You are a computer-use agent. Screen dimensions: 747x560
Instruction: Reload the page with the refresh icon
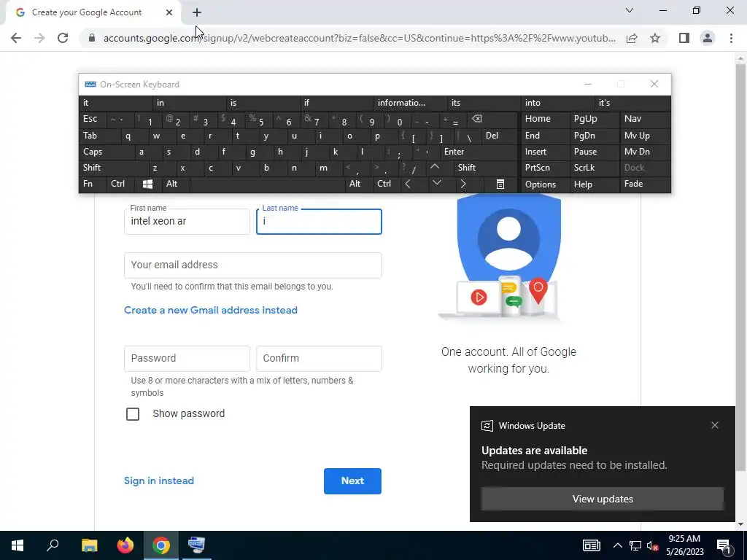click(63, 38)
